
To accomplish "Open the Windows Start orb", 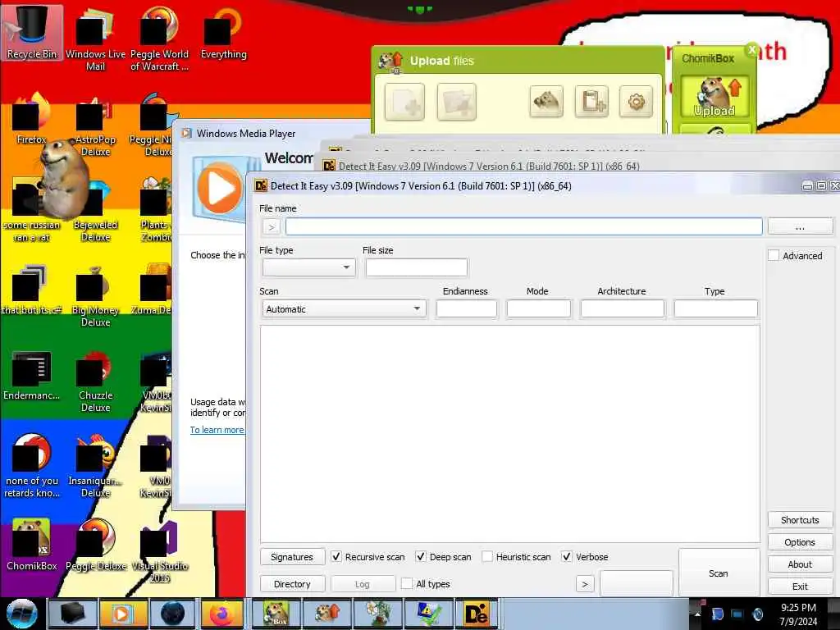I will pos(21,614).
